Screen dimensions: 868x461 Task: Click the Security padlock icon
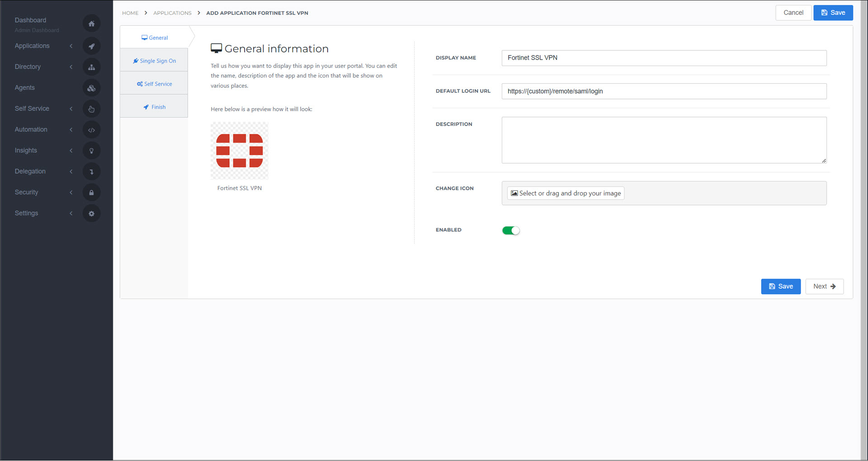pos(91,192)
